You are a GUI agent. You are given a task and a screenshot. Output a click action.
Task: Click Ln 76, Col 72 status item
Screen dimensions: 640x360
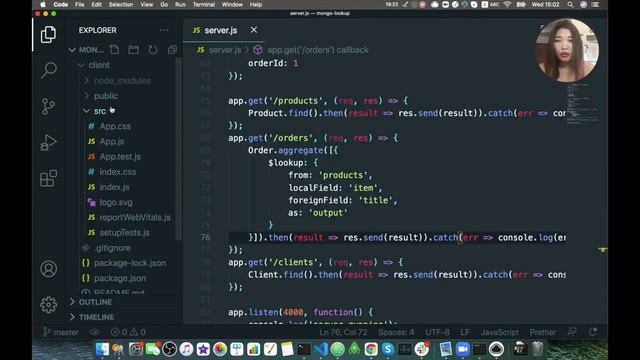pos(343,332)
